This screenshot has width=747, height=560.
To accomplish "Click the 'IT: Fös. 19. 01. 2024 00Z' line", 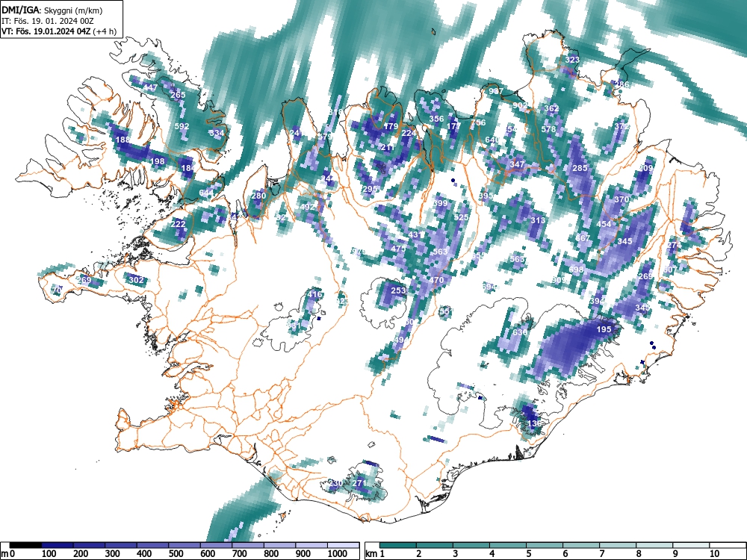I will pos(46,21).
